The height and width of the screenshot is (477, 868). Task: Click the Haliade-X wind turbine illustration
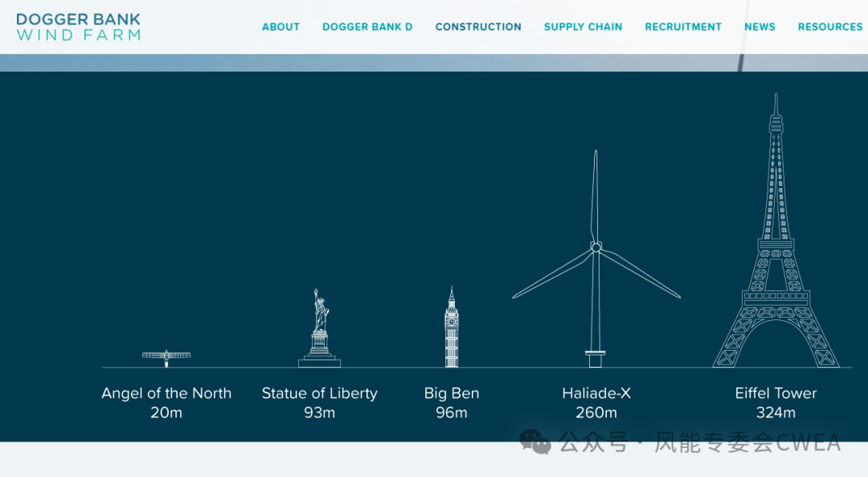(596, 258)
